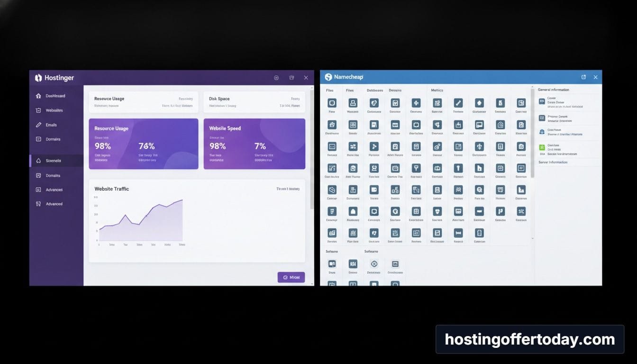Viewport: 637px width, 364px height.
Task: Select the Metrics section header in Namecheap
Action: pyautogui.click(x=437, y=90)
